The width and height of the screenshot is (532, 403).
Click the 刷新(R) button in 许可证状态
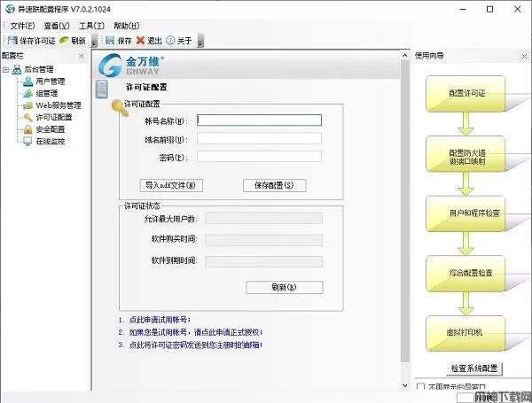click(x=285, y=288)
